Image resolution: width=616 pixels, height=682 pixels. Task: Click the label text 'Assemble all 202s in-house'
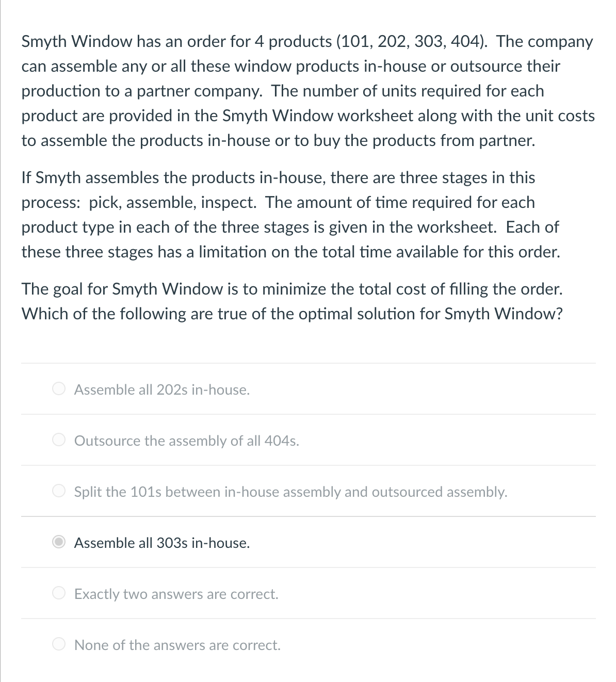(161, 389)
